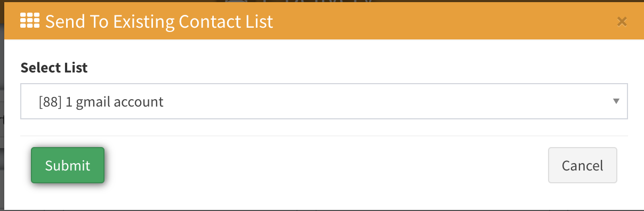
Task: Click the "Select List" label
Action: [x=54, y=68]
